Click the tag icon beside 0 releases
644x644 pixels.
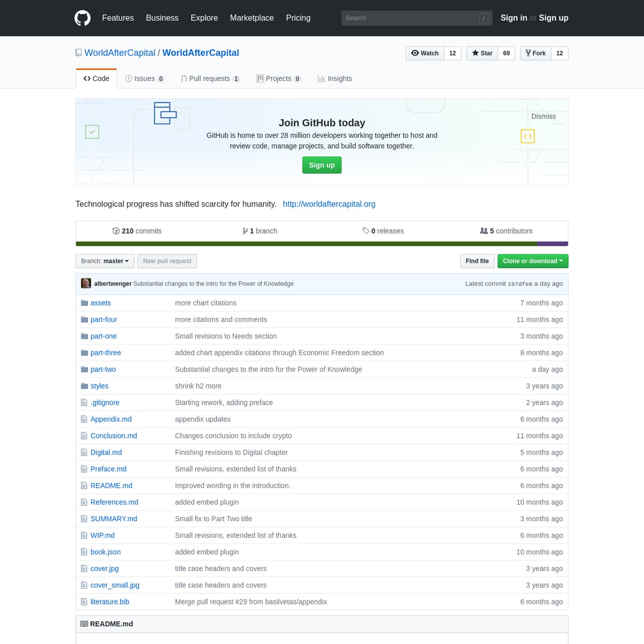(366, 231)
